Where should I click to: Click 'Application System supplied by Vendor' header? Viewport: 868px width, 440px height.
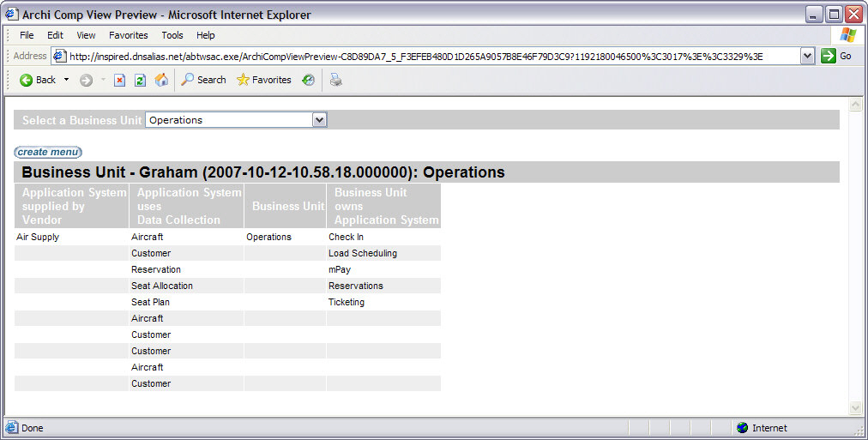point(72,206)
